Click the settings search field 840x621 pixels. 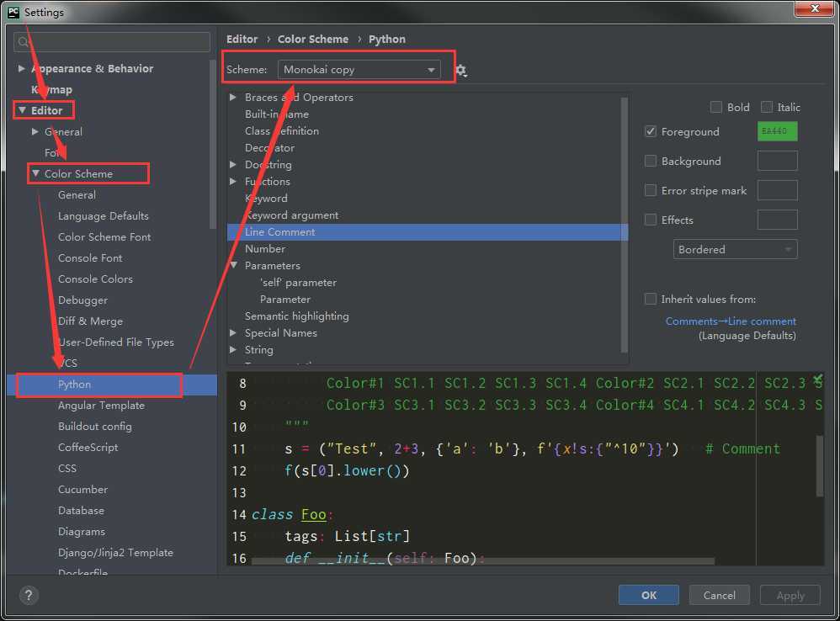point(114,41)
